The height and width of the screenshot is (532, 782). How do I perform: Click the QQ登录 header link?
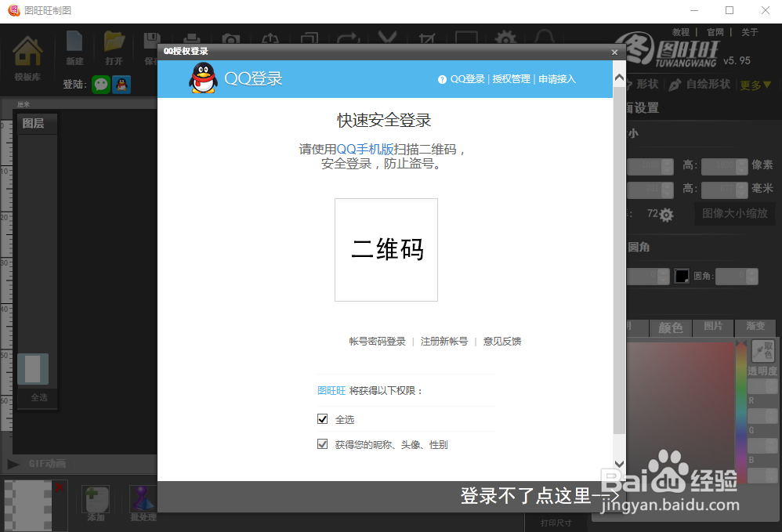[x=467, y=79]
